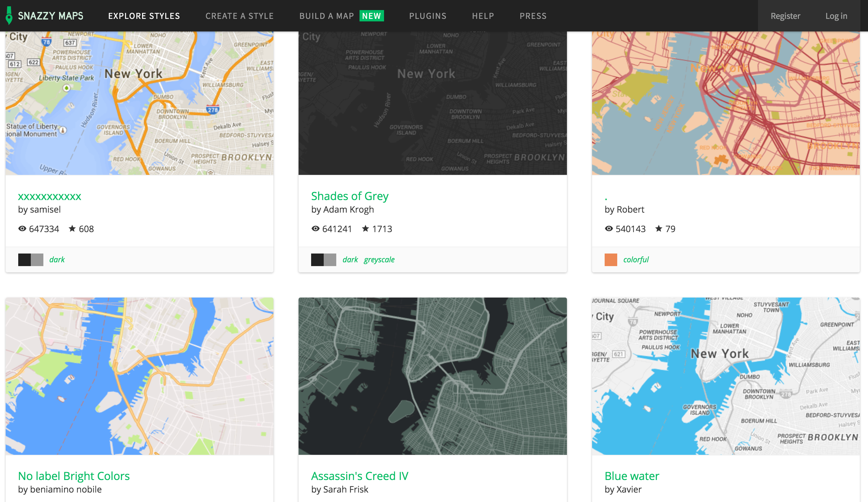Filter by dark tag on Shades of Grey
This screenshot has height=502, width=868.
(x=350, y=259)
